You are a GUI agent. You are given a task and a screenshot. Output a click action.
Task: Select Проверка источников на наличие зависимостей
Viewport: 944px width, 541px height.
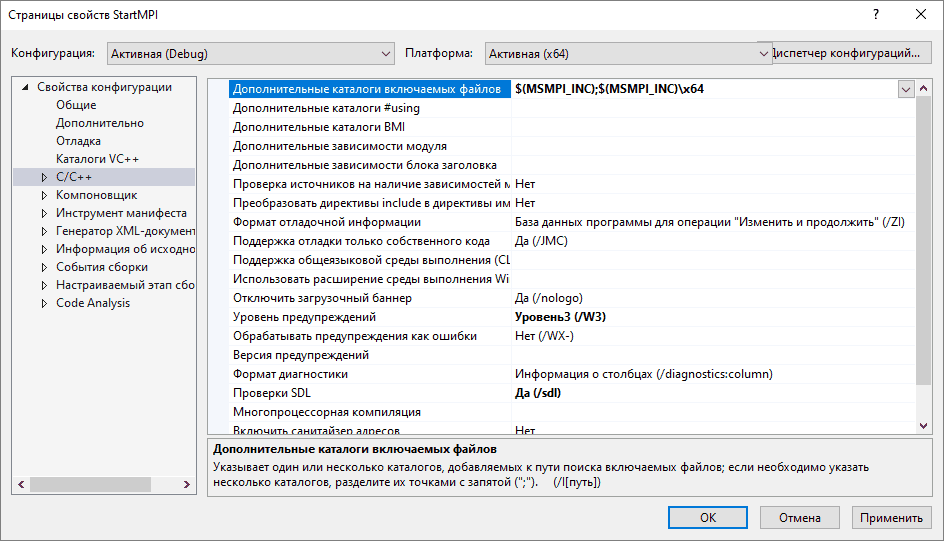pyautogui.click(x=370, y=184)
